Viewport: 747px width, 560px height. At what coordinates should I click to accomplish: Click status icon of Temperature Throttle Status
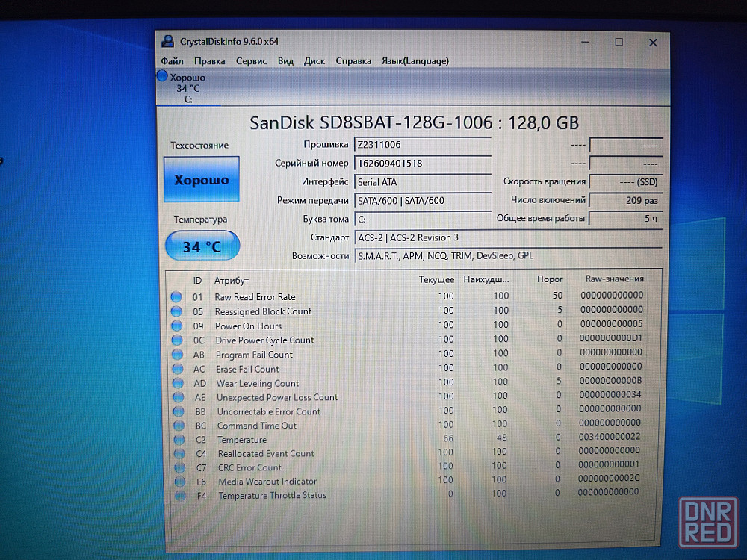[x=180, y=496]
